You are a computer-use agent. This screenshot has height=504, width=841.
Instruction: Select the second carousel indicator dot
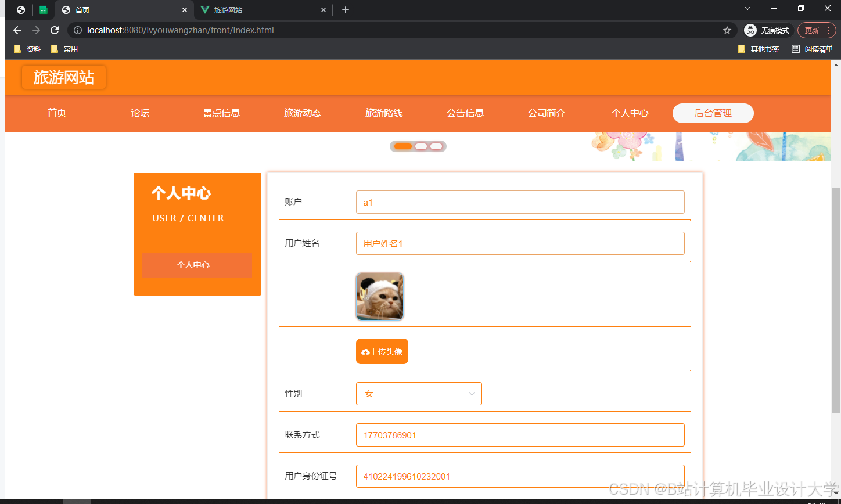coord(421,146)
